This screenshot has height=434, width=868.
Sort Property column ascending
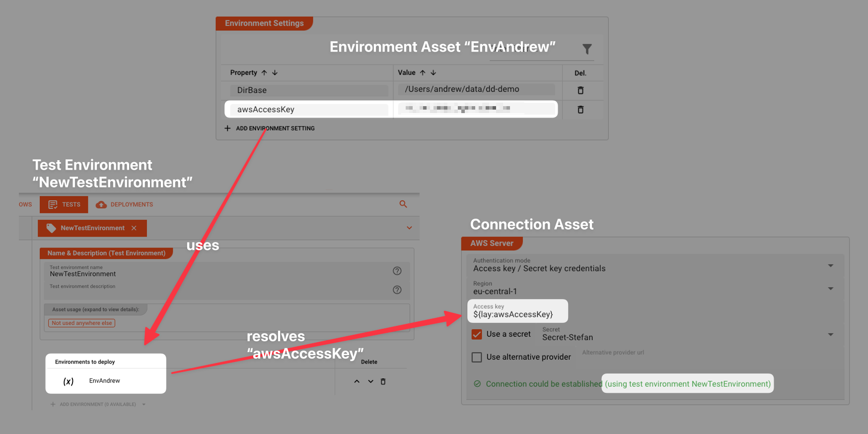[264, 73]
